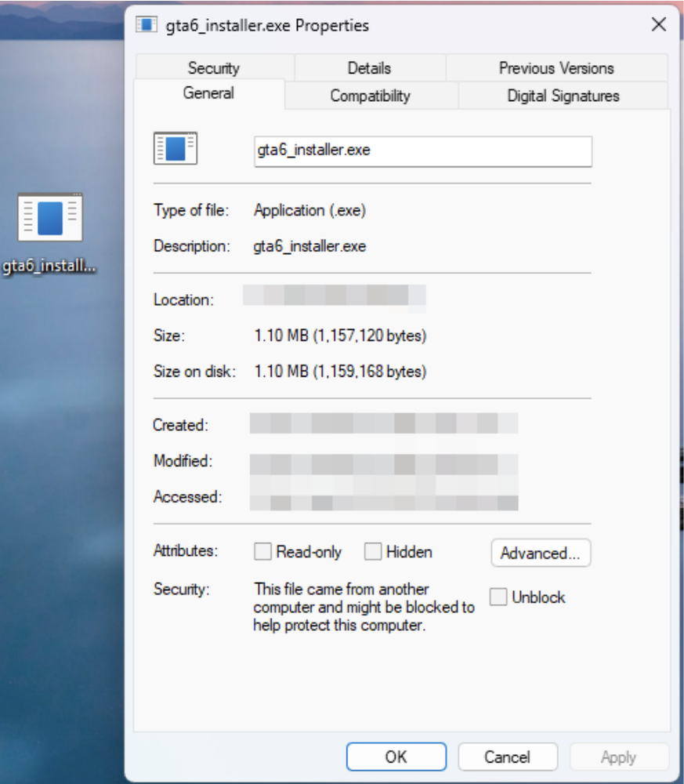This screenshot has width=684, height=784.
Task: Select size on disk value 1,159,168 bytes
Action: point(340,371)
